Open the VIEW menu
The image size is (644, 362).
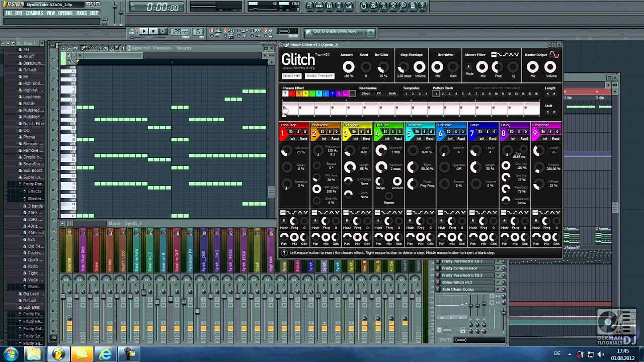(51, 13)
